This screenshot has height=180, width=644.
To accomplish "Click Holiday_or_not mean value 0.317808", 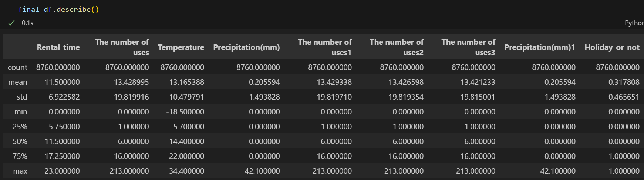I will click(624, 82).
